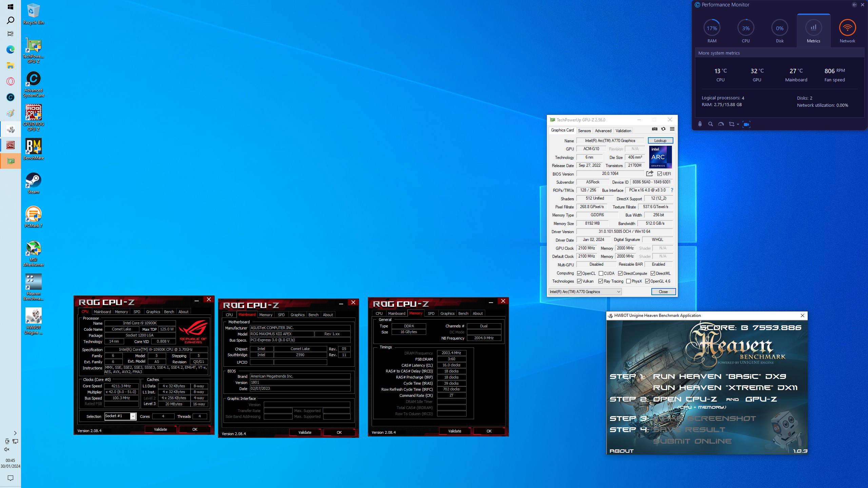Viewport: 868px width, 488px height.
Task: Toggle the OpenGL 4.6 checkbox in GPU-Z
Action: pyautogui.click(x=648, y=281)
